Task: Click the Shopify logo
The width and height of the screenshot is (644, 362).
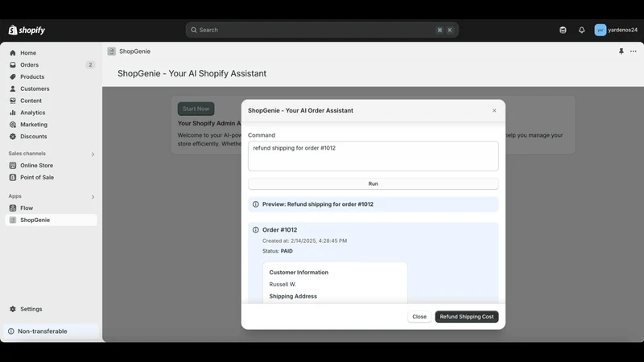Action: 27,30
